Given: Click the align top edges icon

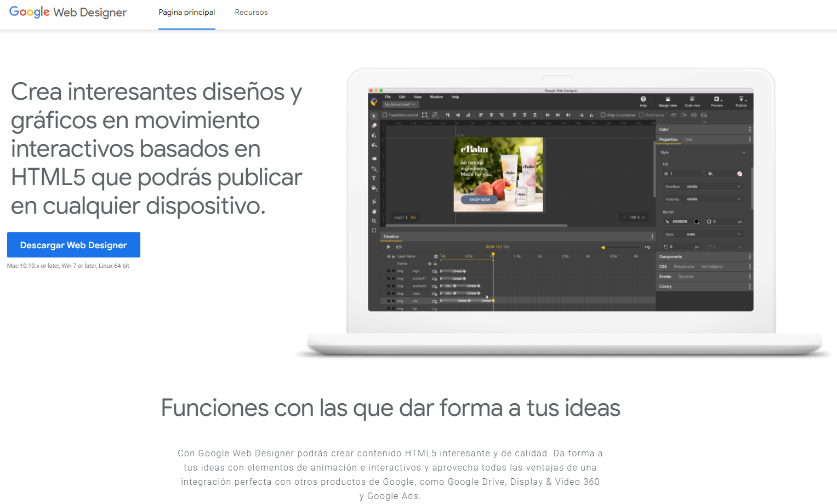Looking at the screenshot, I should click(448, 115).
